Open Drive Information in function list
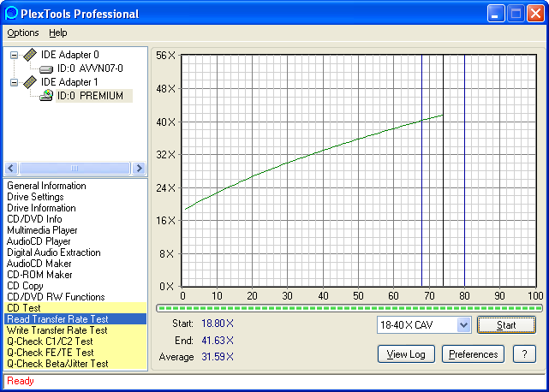The height and width of the screenshot is (392, 549). (x=75, y=208)
